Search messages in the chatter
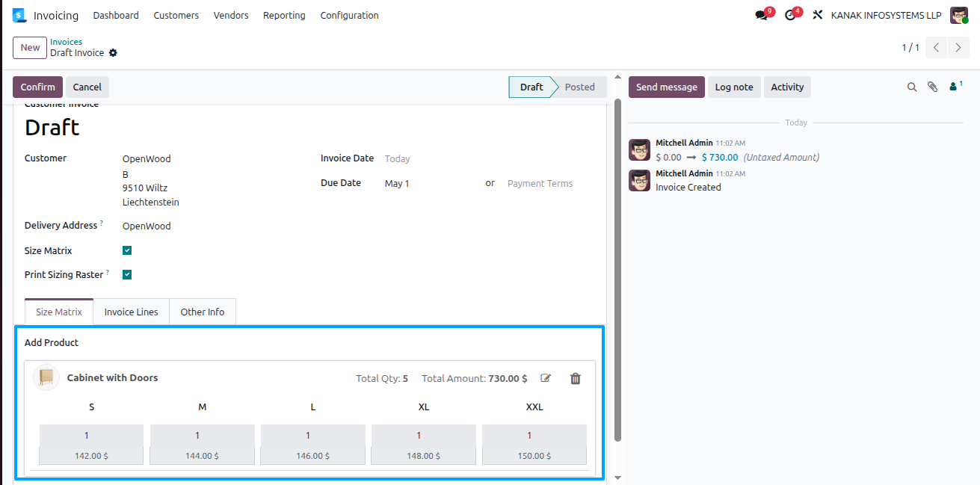This screenshot has height=485, width=980. [x=912, y=87]
